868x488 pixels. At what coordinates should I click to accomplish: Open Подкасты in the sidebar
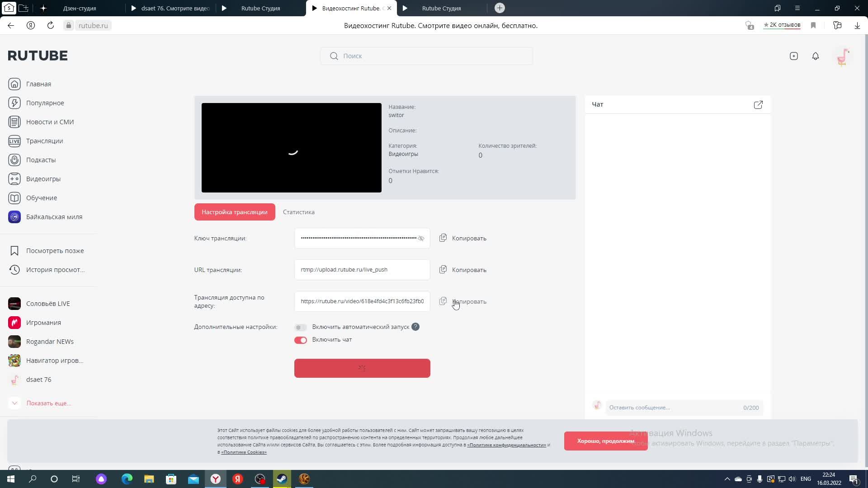pos(41,160)
